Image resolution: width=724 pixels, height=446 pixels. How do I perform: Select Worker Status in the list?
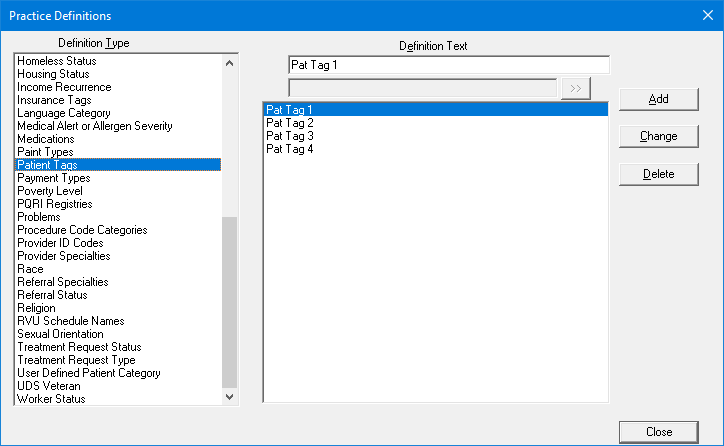(x=51, y=399)
